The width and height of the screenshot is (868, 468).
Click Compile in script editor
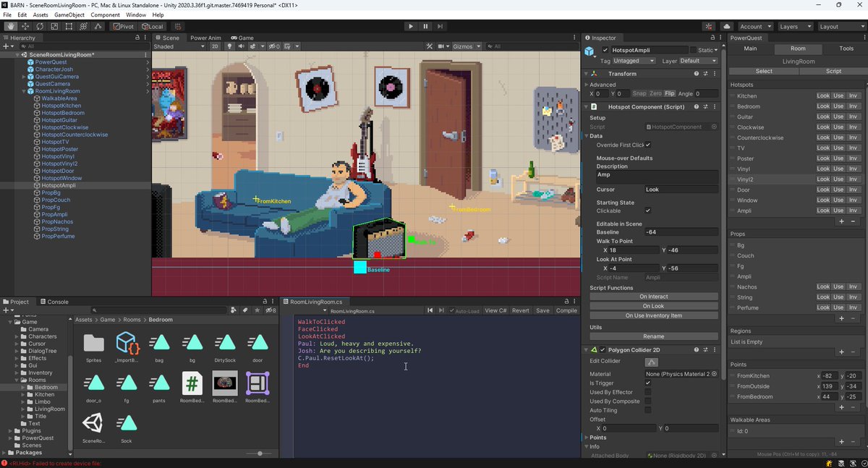(x=566, y=310)
